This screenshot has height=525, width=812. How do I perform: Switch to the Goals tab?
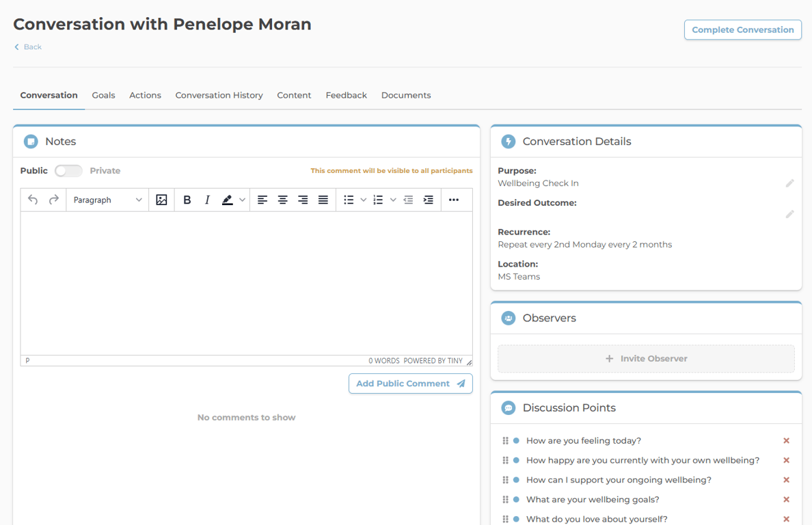[x=103, y=95]
